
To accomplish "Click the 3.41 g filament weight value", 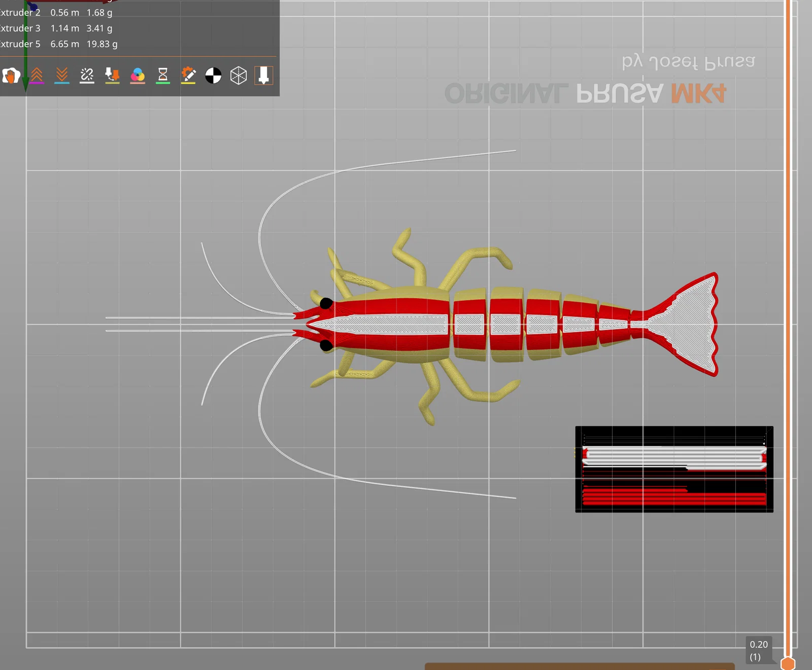I will tap(99, 28).
